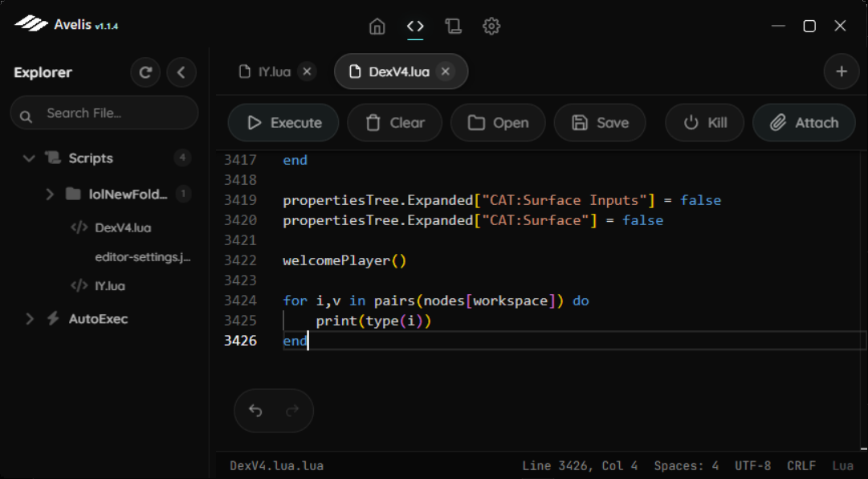Execute the current script
The image size is (868, 479).
[283, 122]
